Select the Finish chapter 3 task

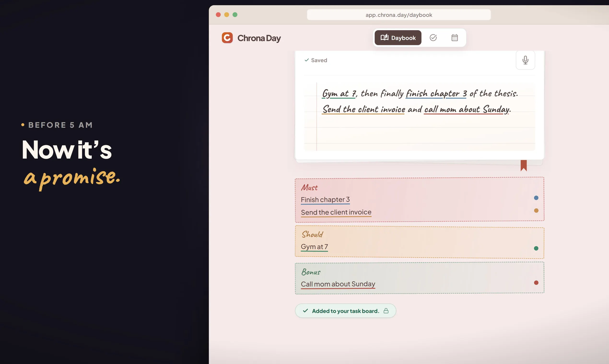[x=325, y=200]
